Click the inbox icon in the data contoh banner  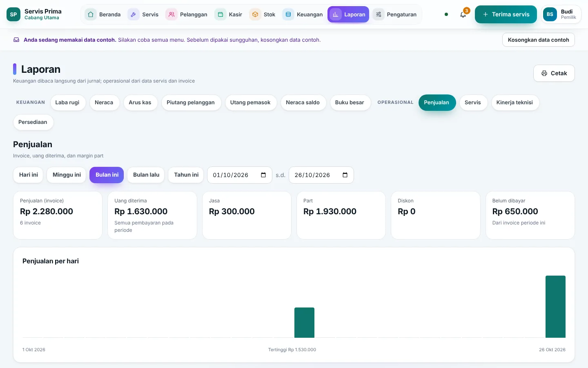point(16,40)
